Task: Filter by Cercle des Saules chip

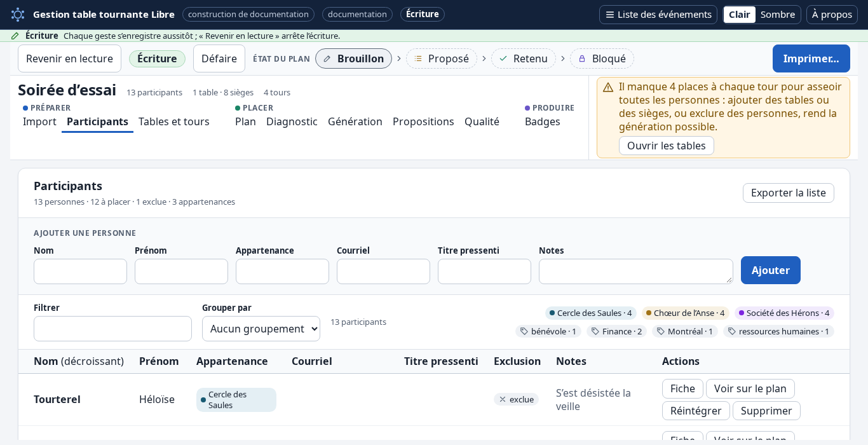Action: [591, 313]
